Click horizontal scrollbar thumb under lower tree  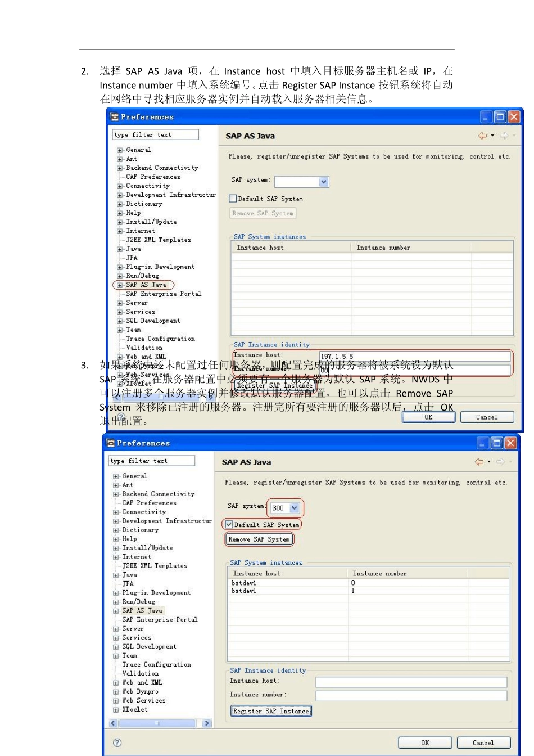tap(157, 723)
